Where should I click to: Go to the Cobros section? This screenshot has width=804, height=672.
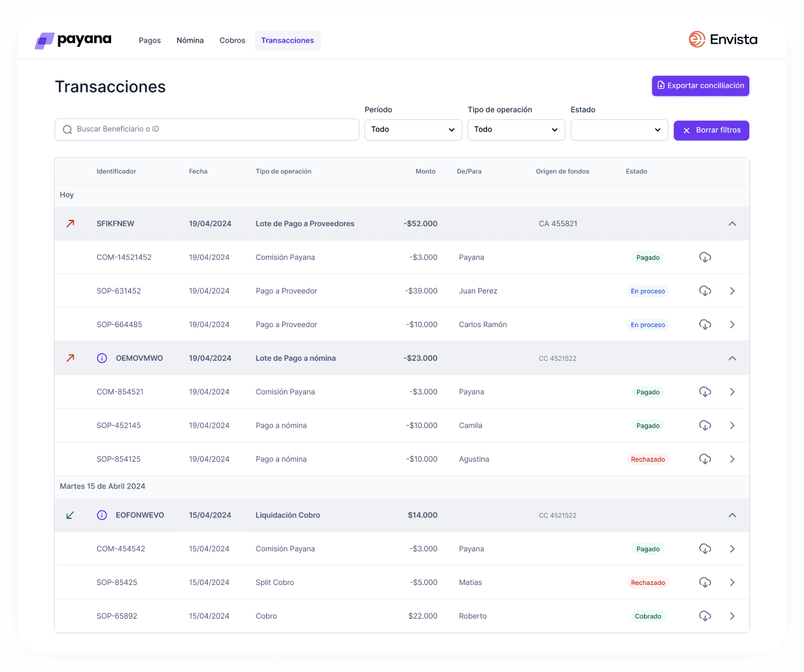coord(232,40)
